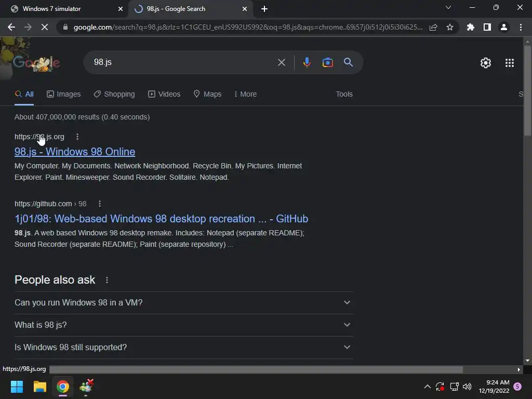
Task: Select the All results tab
Action: pos(24,94)
